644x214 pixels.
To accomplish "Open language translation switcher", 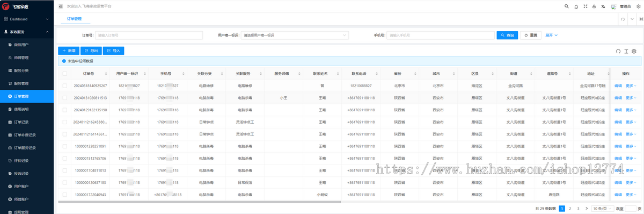I will 603,6.
